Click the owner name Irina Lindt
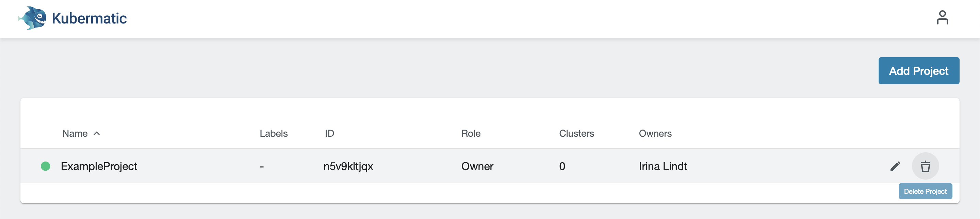The height and width of the screenshot is (219, 980). [x=663, y=166]
